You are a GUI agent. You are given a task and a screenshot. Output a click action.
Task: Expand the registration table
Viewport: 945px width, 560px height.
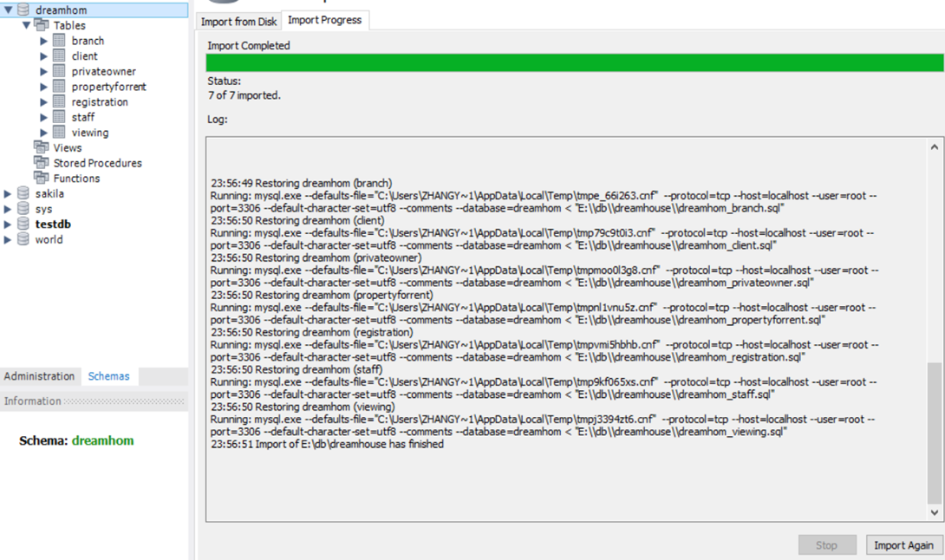pos(43,102)
